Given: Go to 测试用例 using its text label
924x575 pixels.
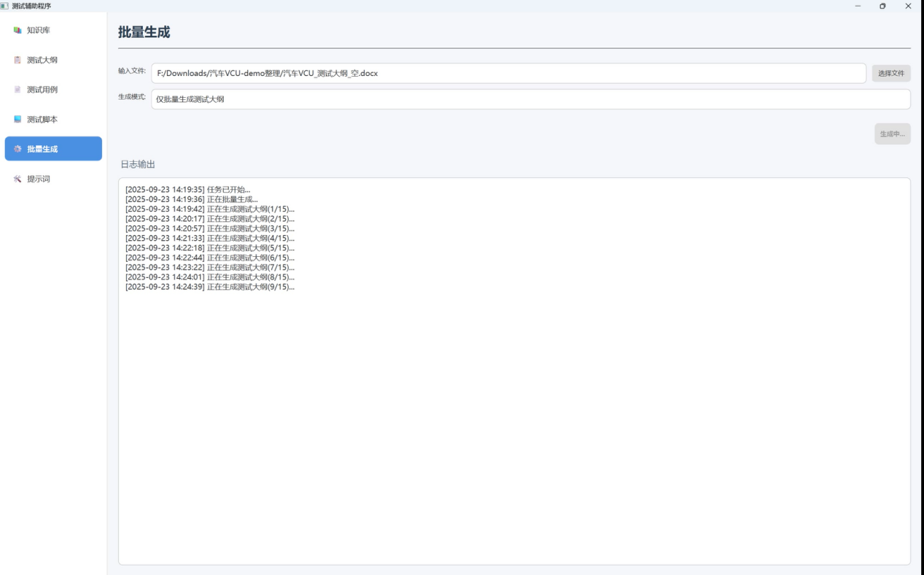Looking at the screenshot, I should (x=42, y=90).
